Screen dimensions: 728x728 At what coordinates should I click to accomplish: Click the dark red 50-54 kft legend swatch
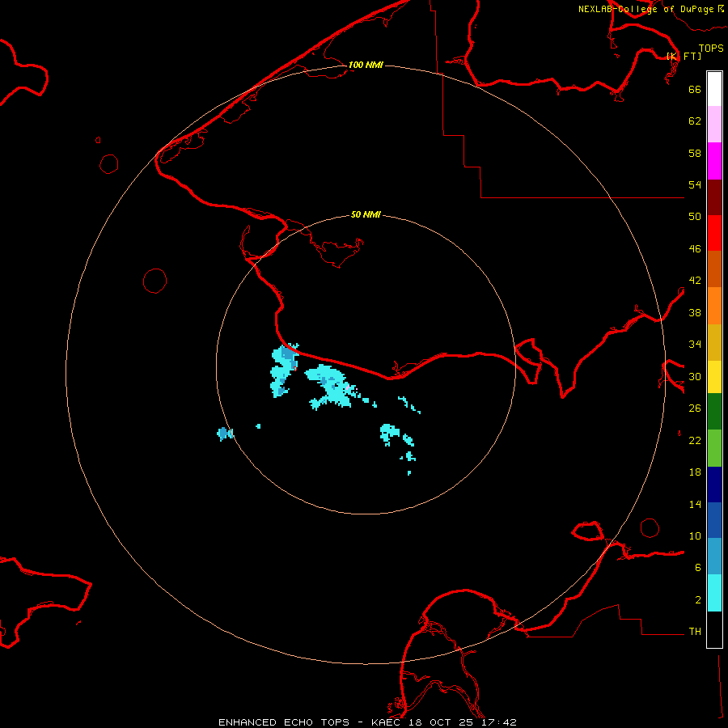point(714,197)
